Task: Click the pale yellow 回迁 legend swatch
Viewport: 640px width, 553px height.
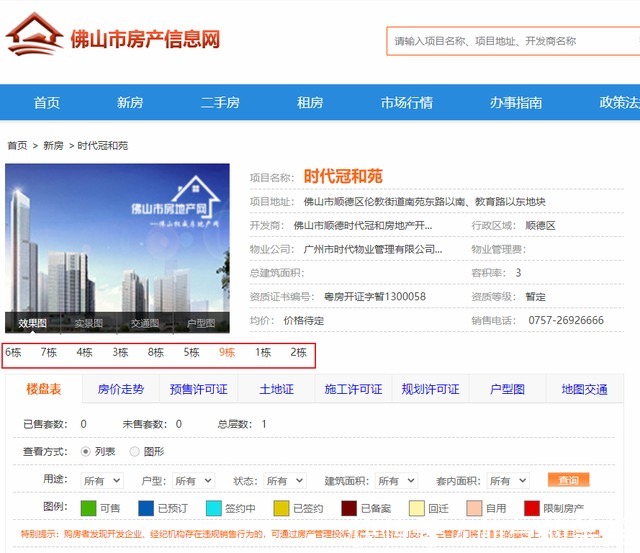Action: [x=417, y=509]
